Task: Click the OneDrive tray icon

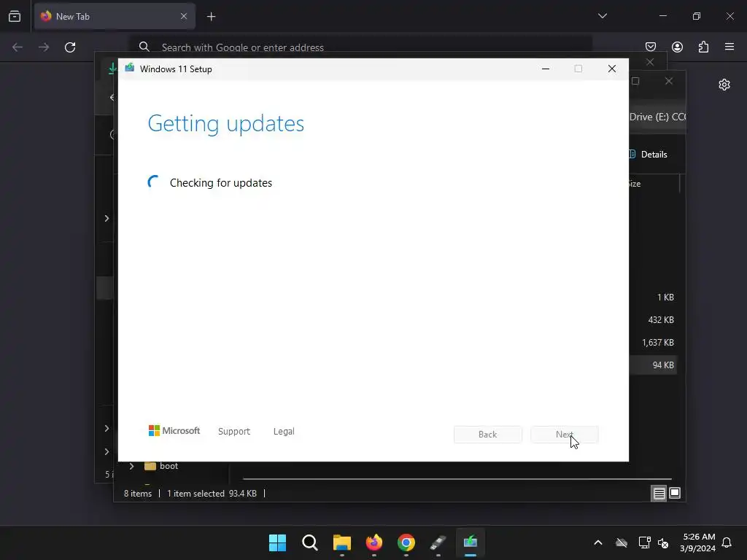Action: [622, 542]
